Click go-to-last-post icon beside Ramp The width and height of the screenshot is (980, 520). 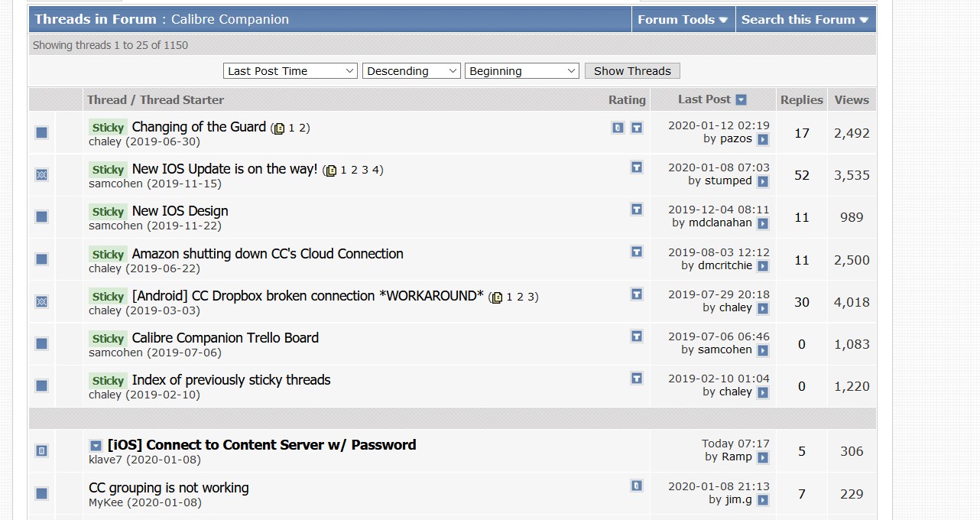tap(763, 457)
